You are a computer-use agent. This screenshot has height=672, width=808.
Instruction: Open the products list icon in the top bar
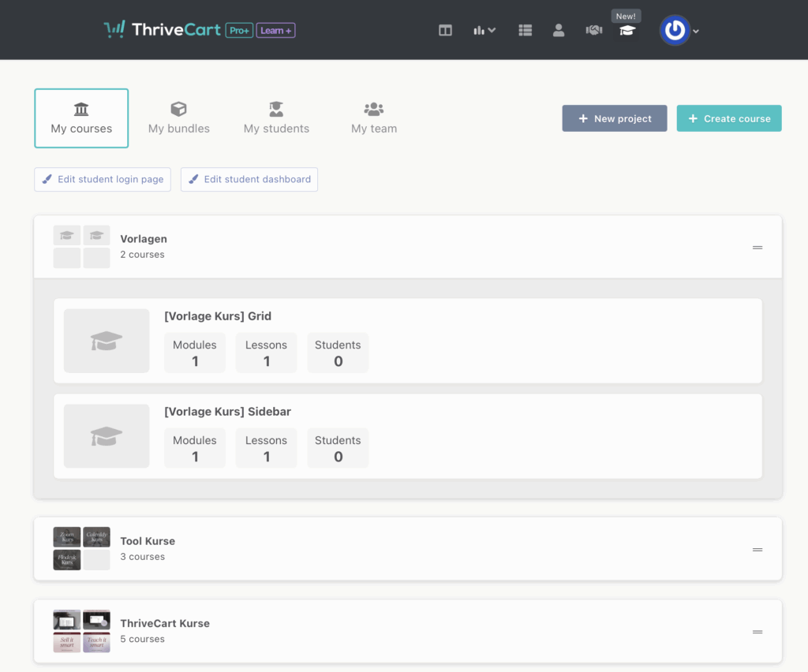tap(525, 31)
